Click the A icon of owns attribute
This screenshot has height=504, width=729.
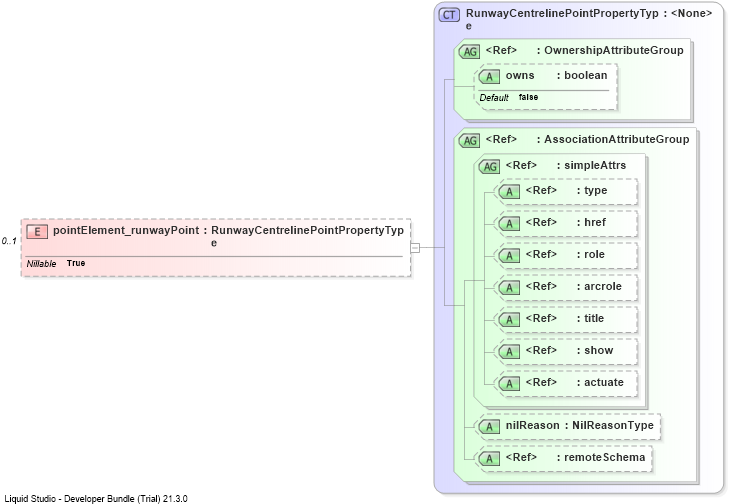[x=490, y=77]
